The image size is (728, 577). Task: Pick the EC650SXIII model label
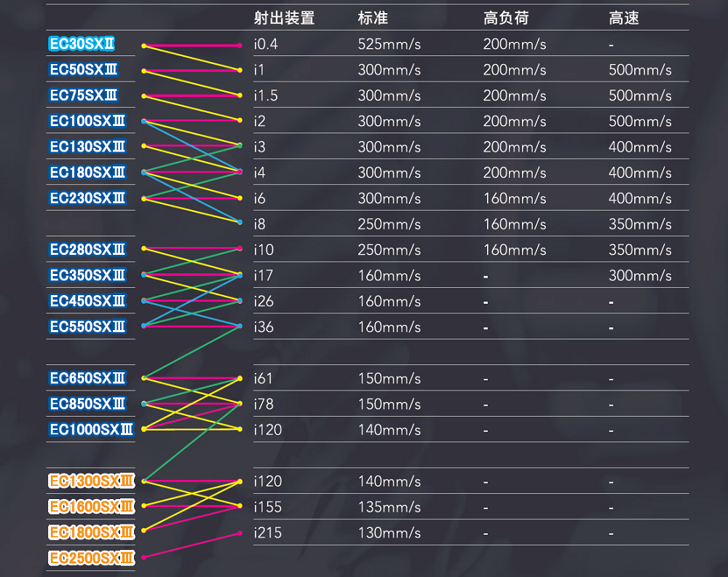point(87,378)
